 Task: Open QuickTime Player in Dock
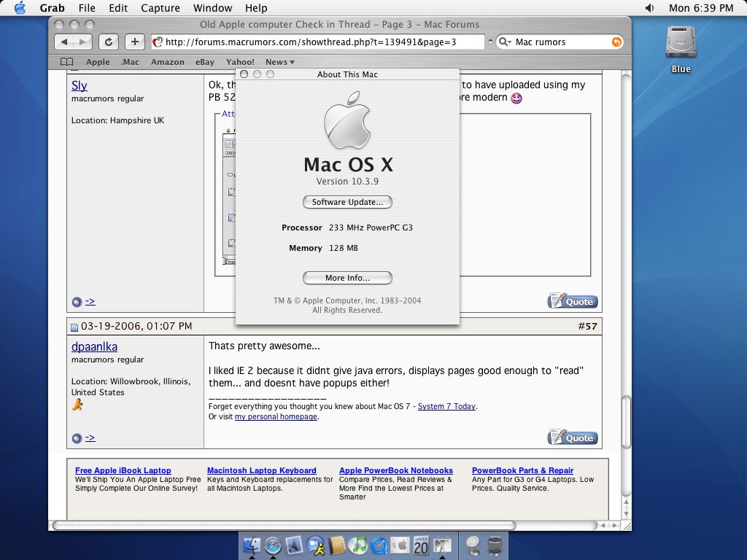coord(379,545)
